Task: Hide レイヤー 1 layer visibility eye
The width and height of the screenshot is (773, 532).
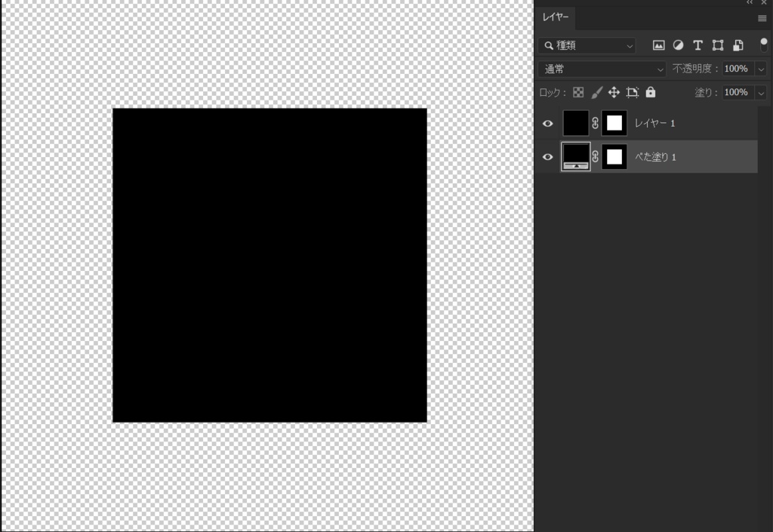Action: [548, 123]
